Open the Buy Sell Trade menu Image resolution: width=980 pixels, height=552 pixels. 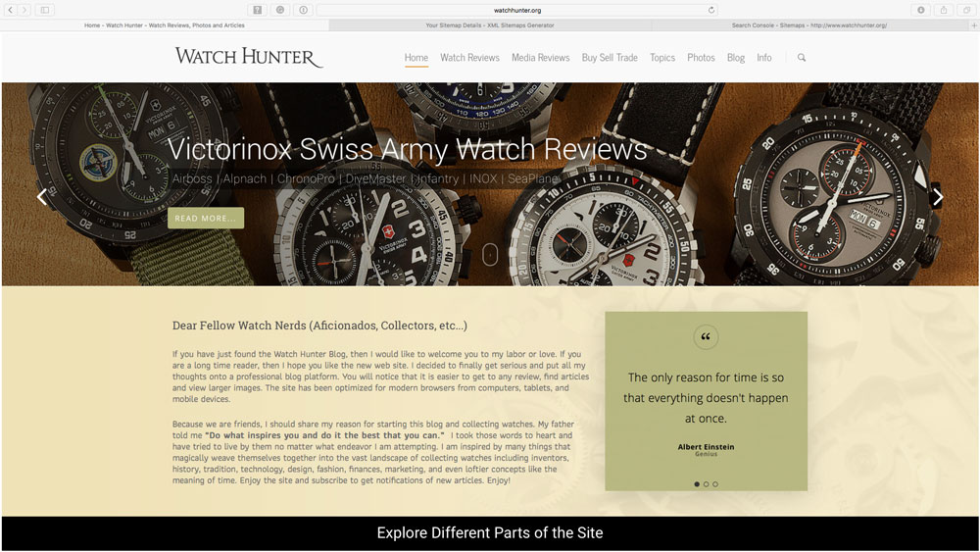point(610,58)
